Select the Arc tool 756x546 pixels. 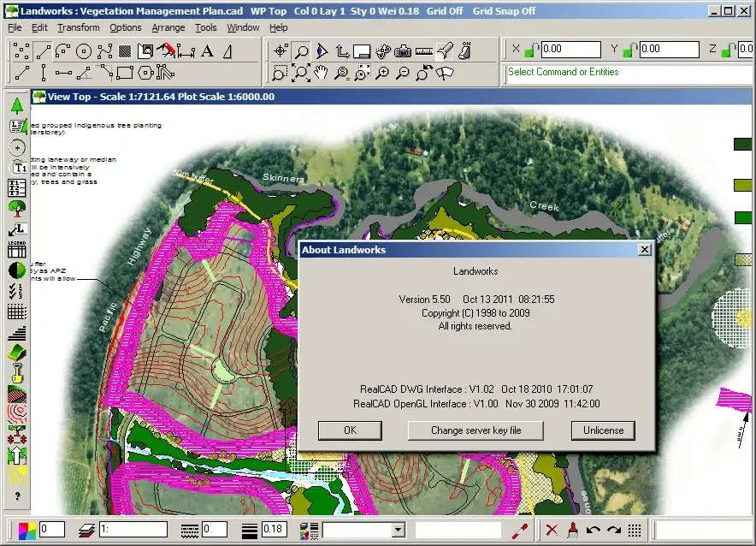[62, 50]
